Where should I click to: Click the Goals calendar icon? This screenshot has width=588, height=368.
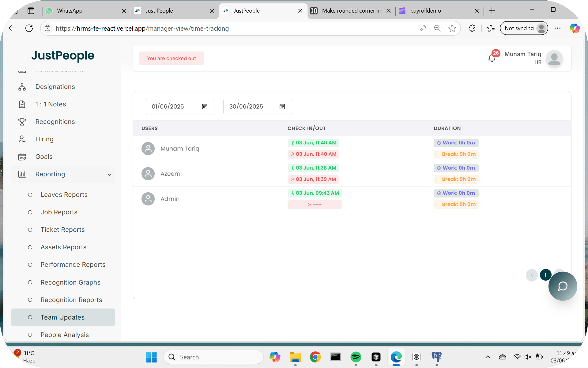[22, 157]
